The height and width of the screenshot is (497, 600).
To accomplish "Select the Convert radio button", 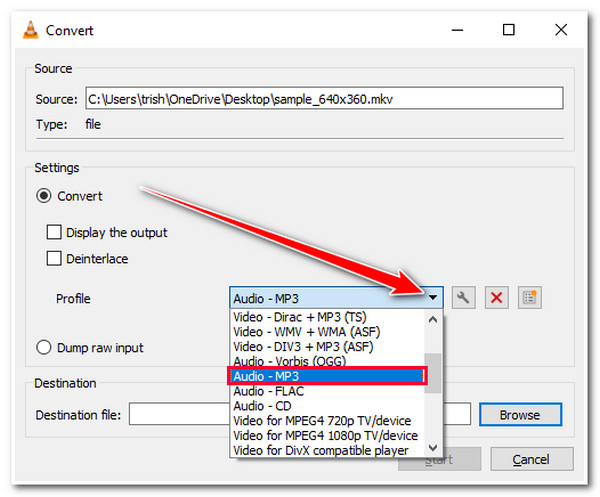I will coord(44,196).
